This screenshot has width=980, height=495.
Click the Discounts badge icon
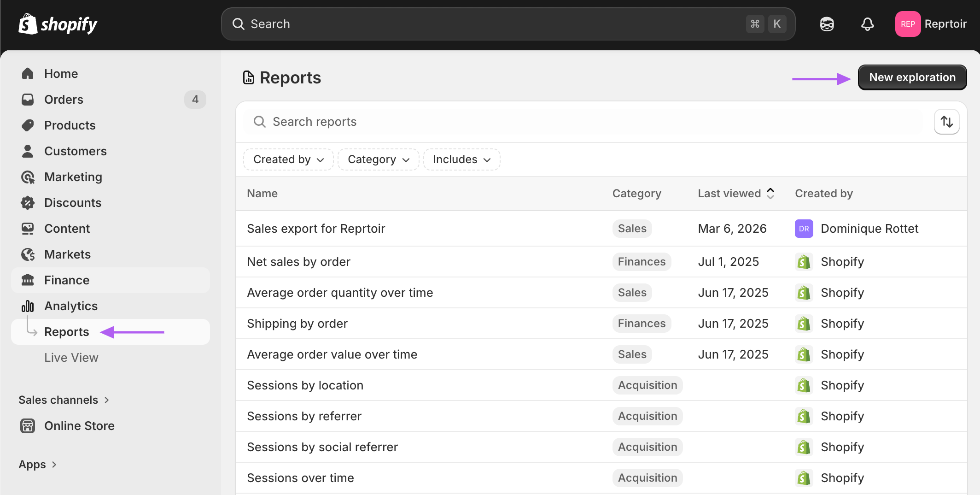click(x=28, y=203)
